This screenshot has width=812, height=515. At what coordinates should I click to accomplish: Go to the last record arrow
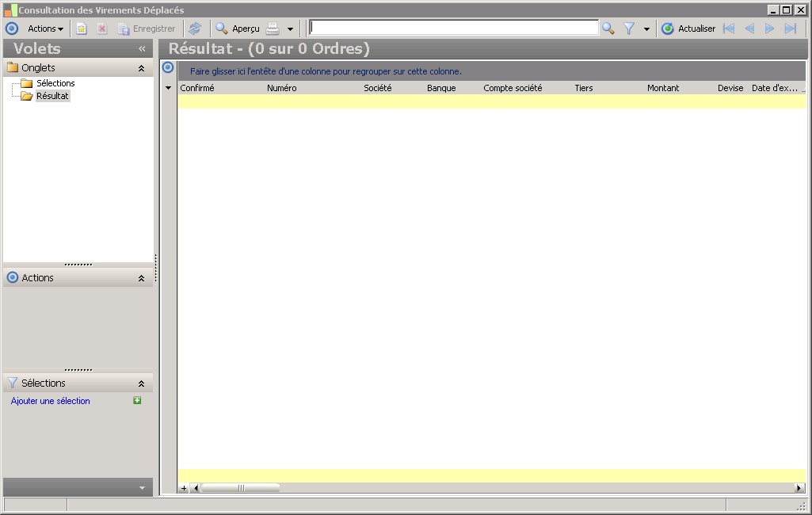(791, 29)
